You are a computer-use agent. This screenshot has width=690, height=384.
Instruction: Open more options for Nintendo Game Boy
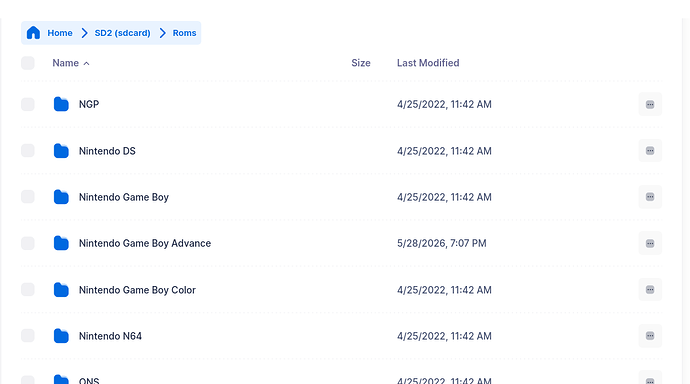coord(650,197)
